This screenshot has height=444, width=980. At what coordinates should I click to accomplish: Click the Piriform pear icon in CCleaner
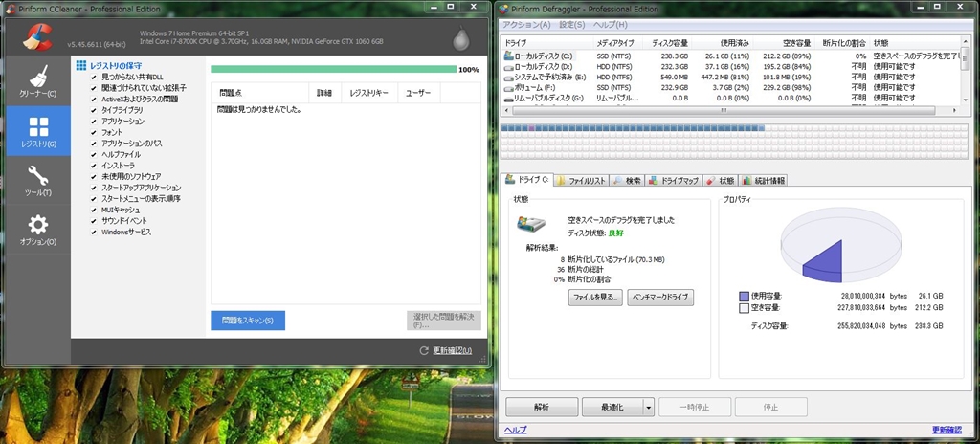[460, 40]
